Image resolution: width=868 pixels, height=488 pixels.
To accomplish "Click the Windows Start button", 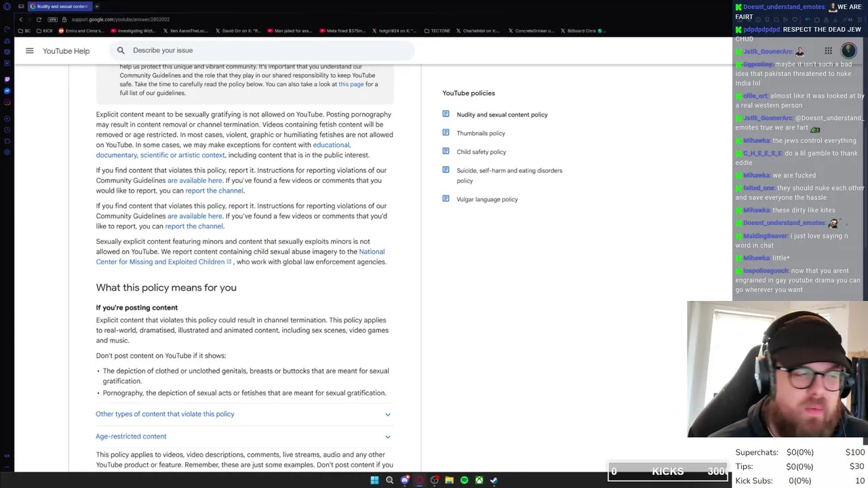I will [374, 480].
